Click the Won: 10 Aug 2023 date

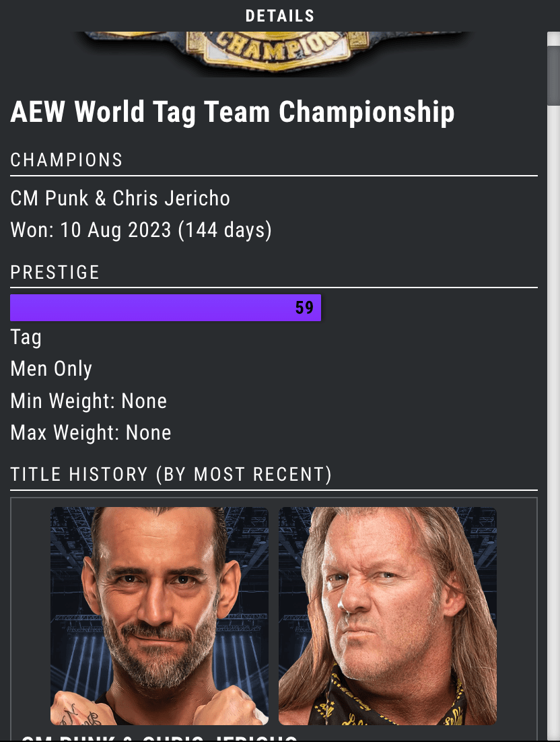[94, 230]
